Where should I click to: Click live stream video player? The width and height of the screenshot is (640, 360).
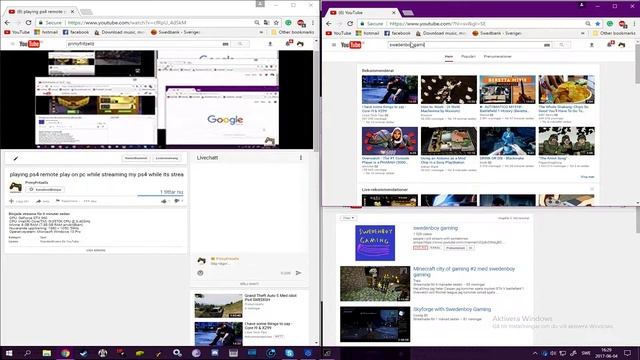157,100
